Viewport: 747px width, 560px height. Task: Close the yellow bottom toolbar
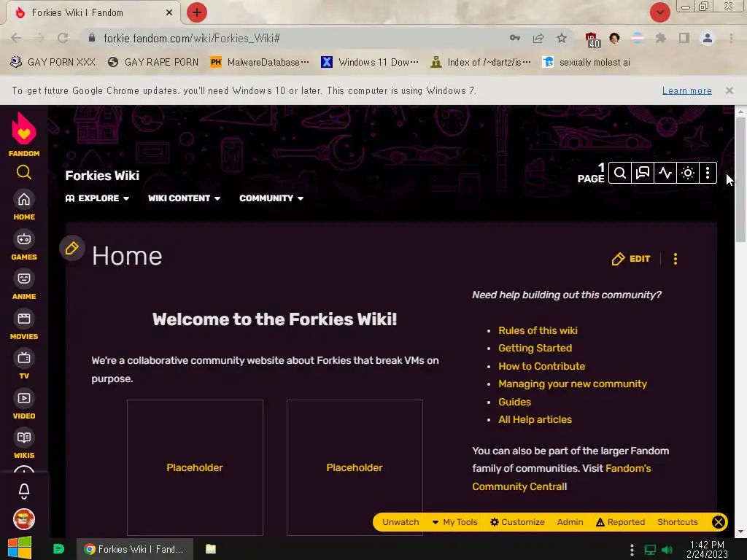coord(719,522)
